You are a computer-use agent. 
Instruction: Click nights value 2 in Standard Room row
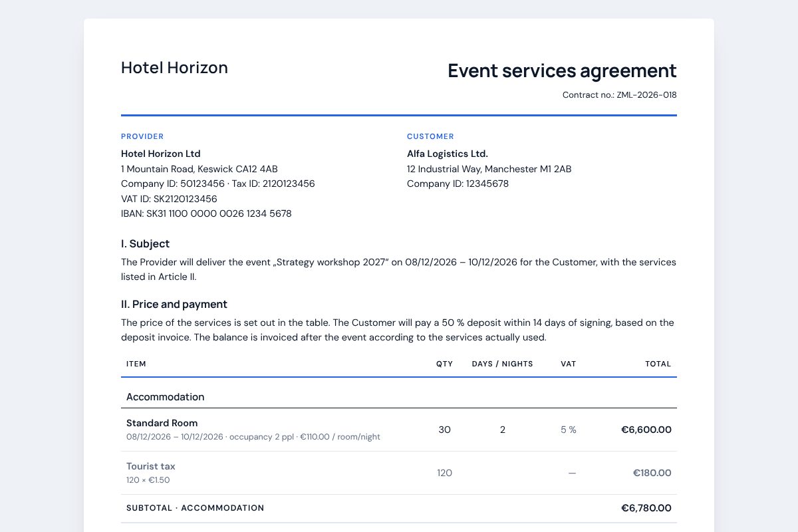tap(503, 430)
